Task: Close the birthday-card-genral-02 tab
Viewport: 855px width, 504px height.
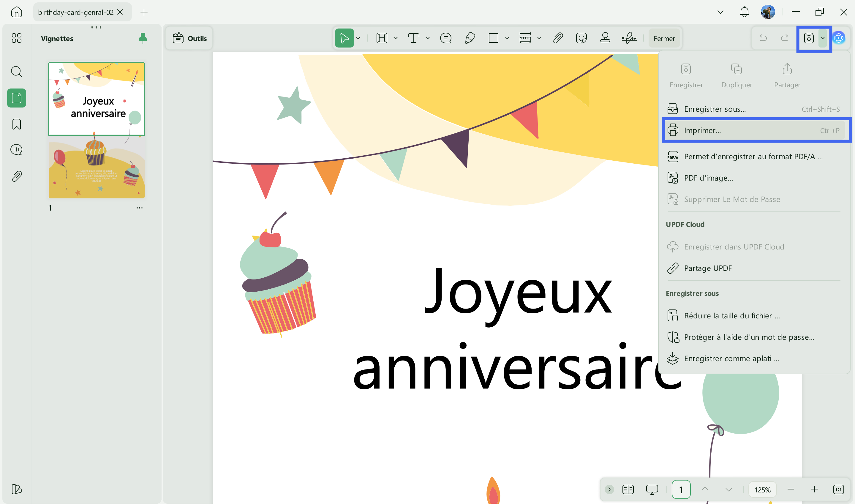Action: pyautogui.click(x=120, y=12)
